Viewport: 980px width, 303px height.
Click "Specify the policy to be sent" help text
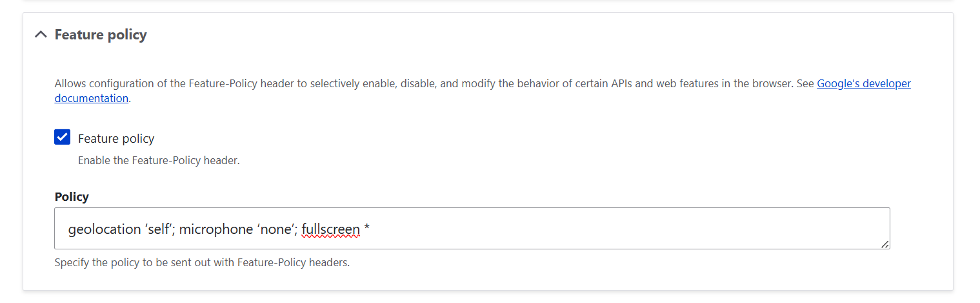[201, 263]
